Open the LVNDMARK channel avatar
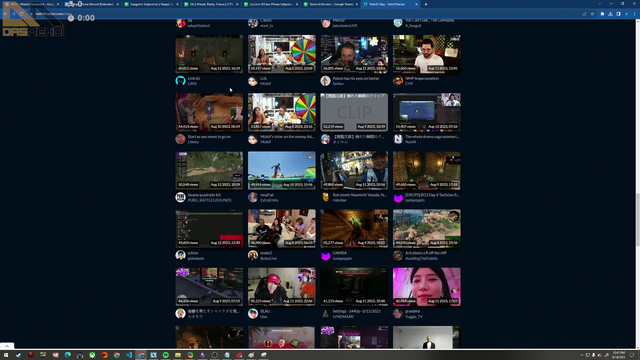The height and width of the screenshot is (360, 640). 325,313
